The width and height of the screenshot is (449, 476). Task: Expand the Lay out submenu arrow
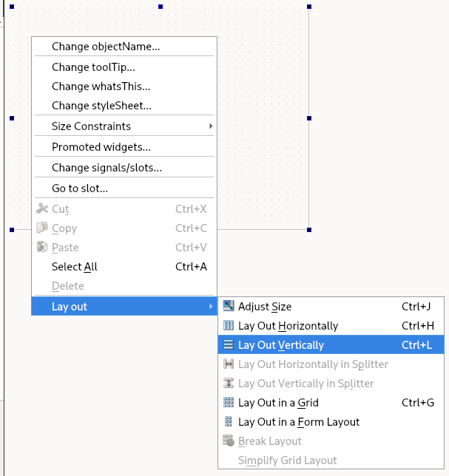[211, 306]
